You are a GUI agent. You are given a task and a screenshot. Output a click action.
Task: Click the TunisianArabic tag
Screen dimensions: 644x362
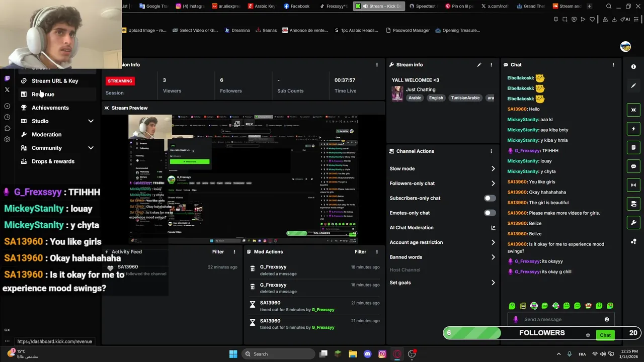pyautogui.click(x=465, y=98)
